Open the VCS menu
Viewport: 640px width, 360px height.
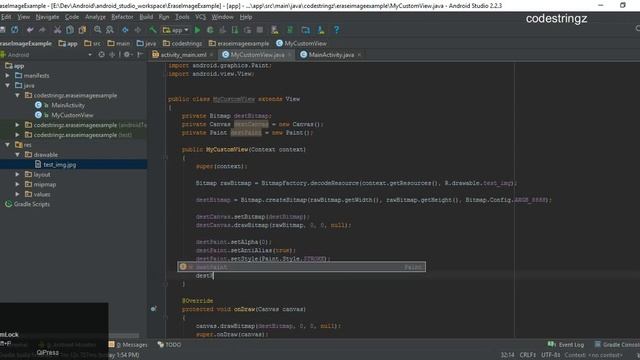200,17
